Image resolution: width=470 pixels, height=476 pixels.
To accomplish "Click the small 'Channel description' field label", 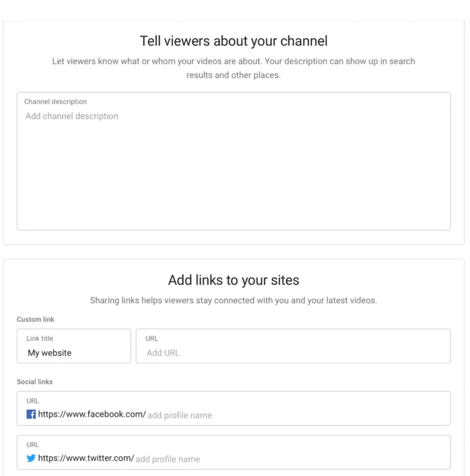I will click(x=56, y=102).
